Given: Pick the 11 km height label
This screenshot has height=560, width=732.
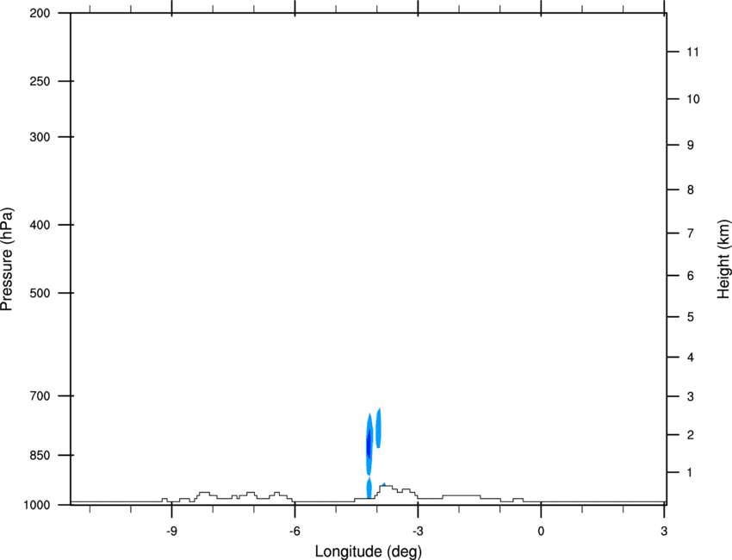Looking at the screenshot, I should pyautogui.click(x=692, y=52).
